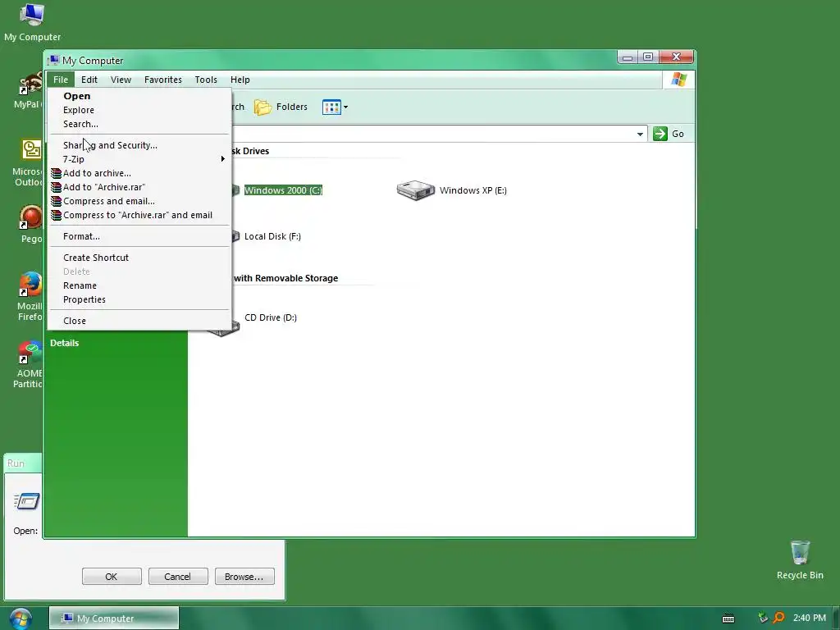The height and width of the screenshot is (630, 840).
Task: Open the Help menu
Action: pos(240,80)
